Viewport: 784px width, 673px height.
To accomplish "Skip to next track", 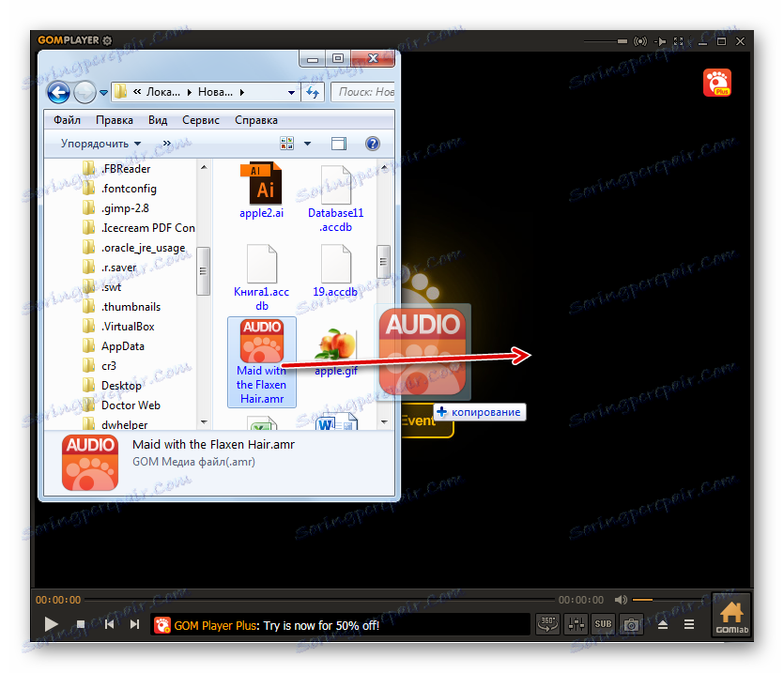I will pos(132,623).
